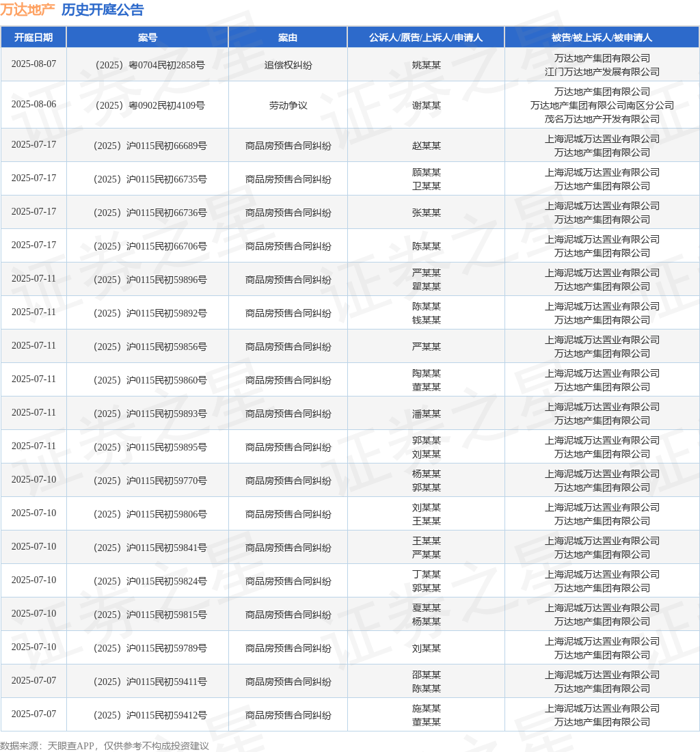Image resolution: width=700 pixels, height=752 pixels.
Task: Click defendant 茂名万达地产开发有限公司
Action: coord(602,119)
